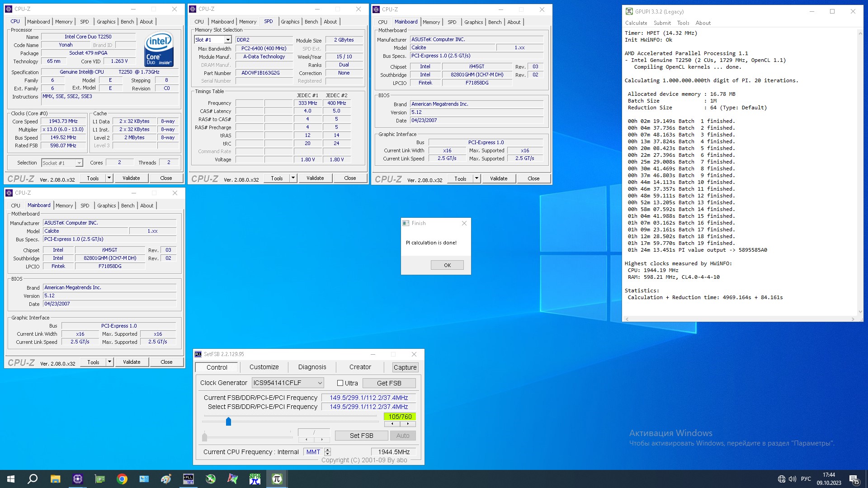Open the paint palette taskbar icon

tap(166, 479)
